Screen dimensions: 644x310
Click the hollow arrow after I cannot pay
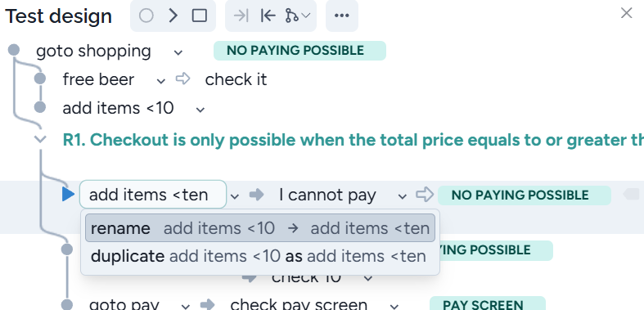(x=425, y=194)
